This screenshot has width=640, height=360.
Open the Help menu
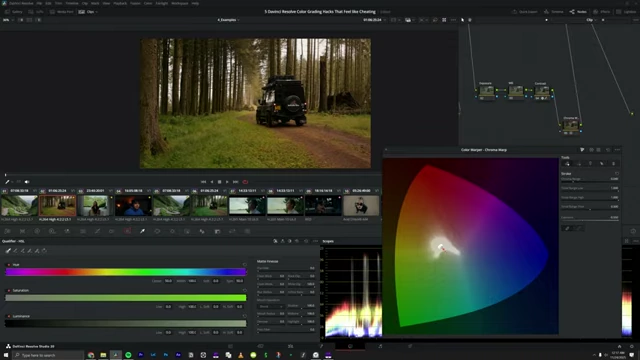tap(195, 3)
